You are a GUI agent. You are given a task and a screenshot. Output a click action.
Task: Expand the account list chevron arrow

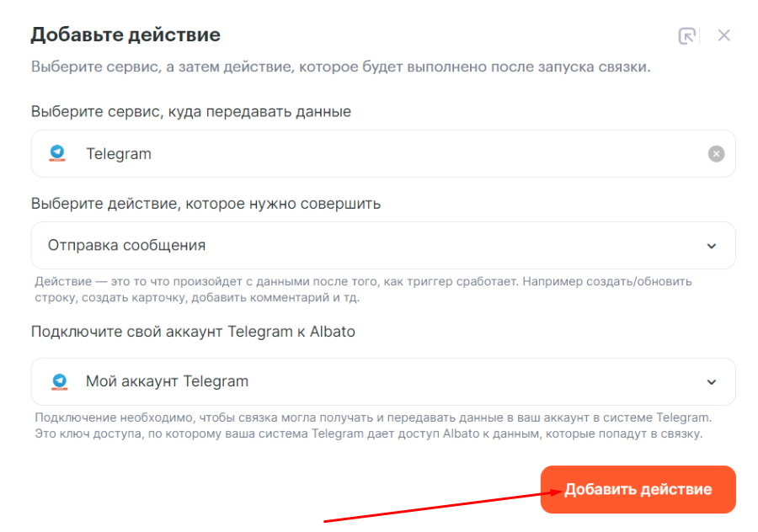[x=712, y=381]
